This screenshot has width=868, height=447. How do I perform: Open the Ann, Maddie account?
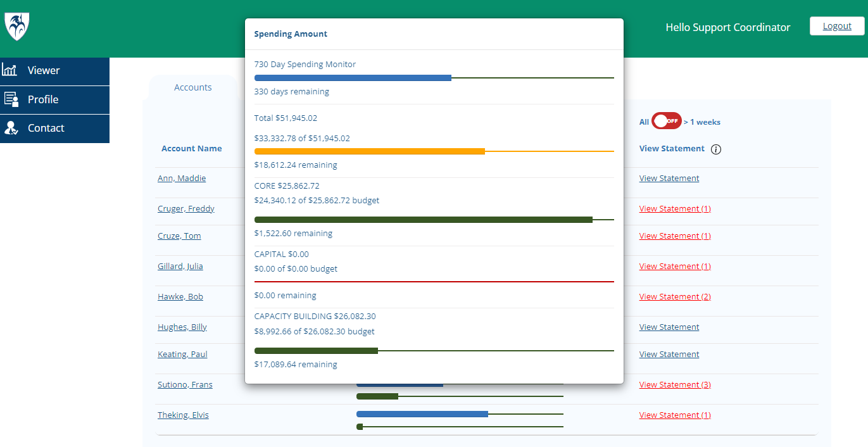(x=182, y=179)
